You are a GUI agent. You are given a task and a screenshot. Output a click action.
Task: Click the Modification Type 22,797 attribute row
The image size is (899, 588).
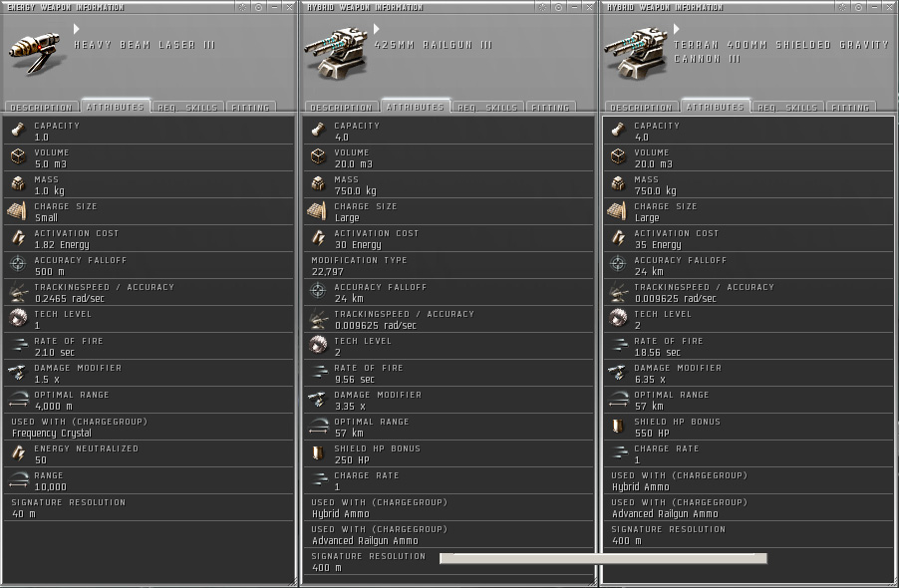click(449, 265)
